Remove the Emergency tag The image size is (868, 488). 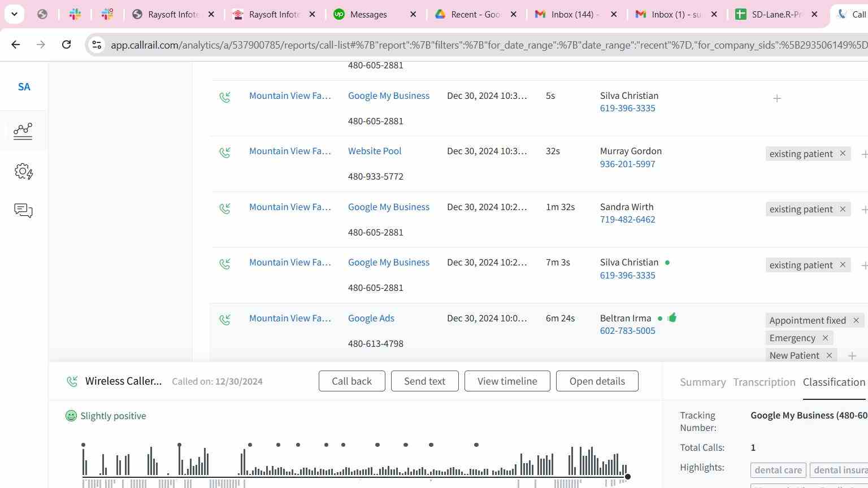click(x=825, y=338)
